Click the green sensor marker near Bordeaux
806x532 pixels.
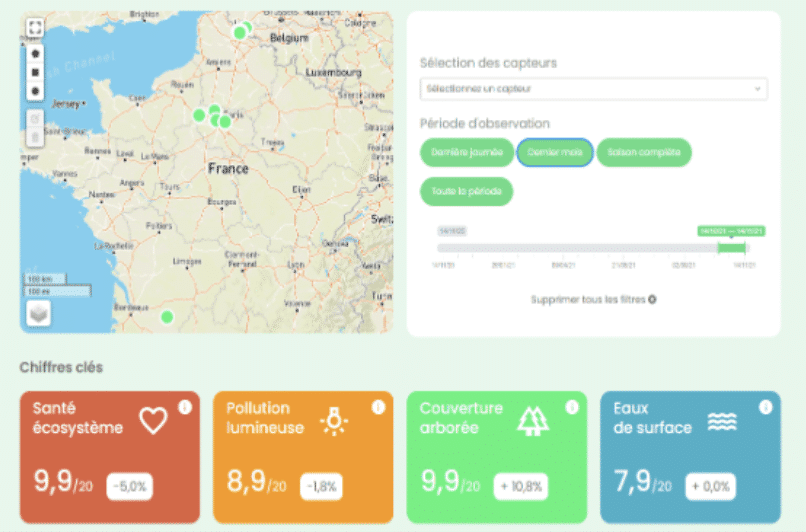click(x=167, y=317)
